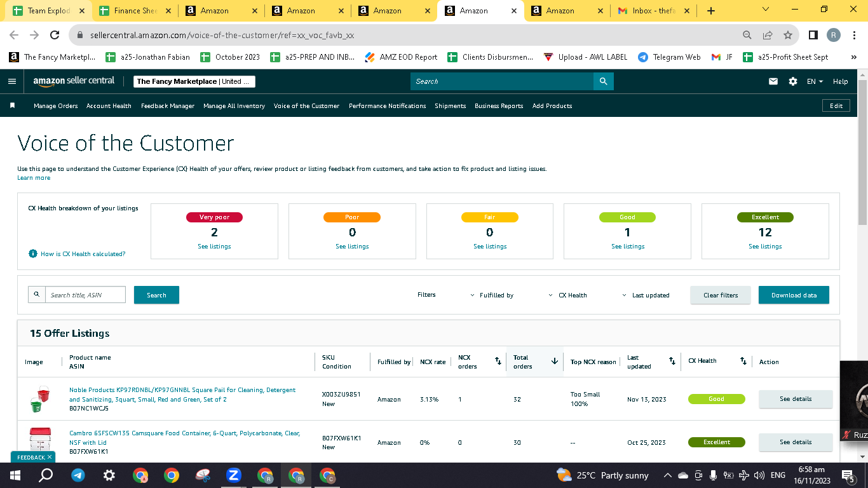868x488 pixels.
Task: Sort the table by Last updated column
Action: (x=672, y=361)
